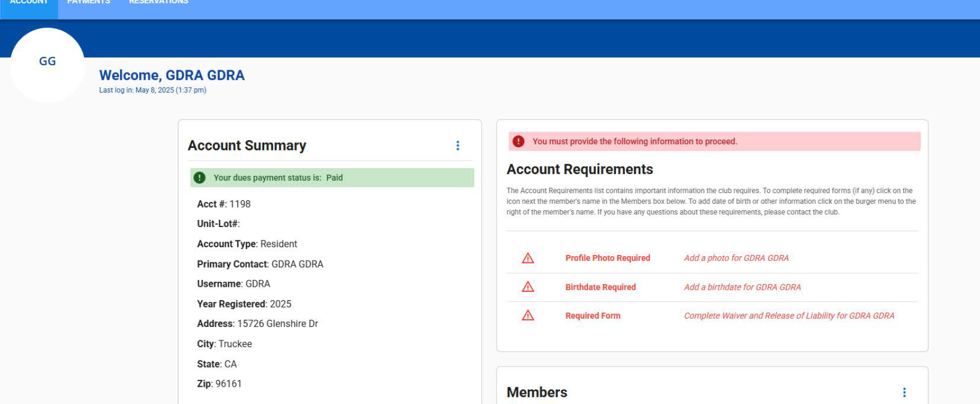This screenshot has width=980, height=404.
Task: Click the Required Form label
Action: pos(592,316)
